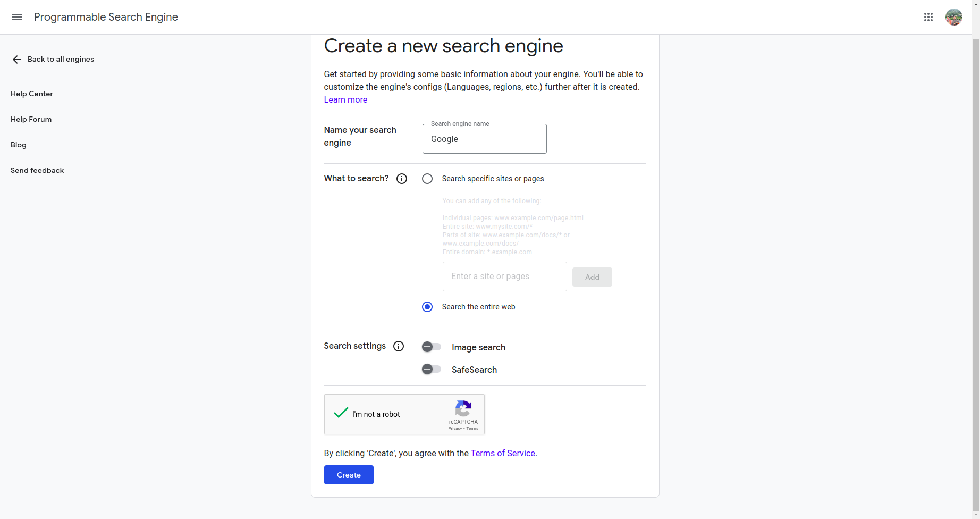
Task: Enable the Image search toggle
Action: 431,347
